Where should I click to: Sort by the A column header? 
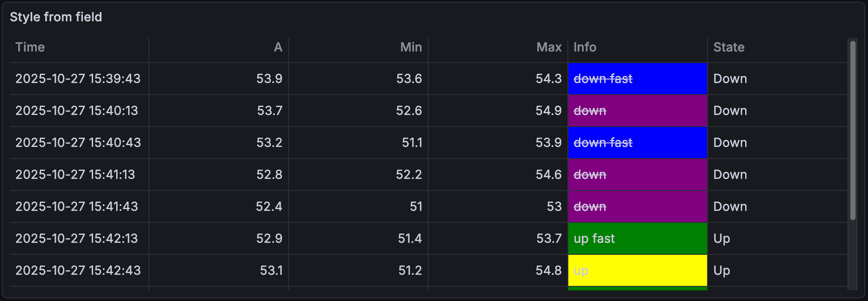(278, 48)
